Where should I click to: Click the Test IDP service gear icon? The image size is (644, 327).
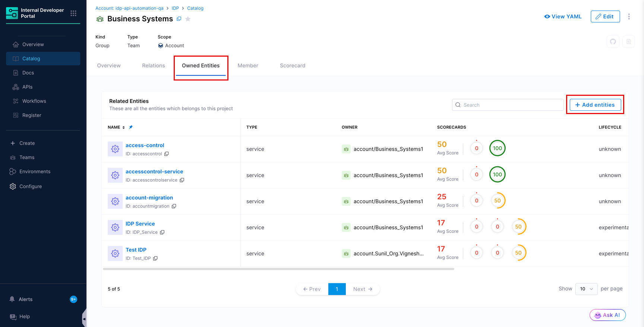click(x=115, y=253)
